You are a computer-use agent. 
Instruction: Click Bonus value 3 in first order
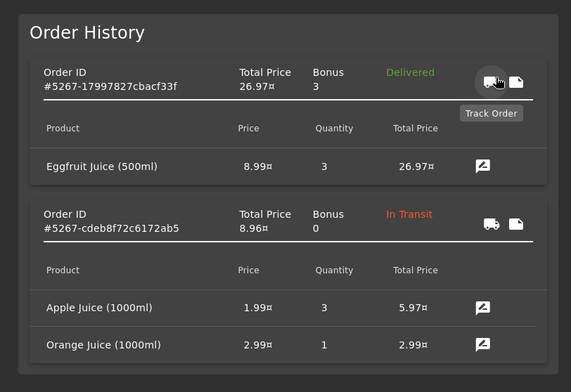click(x=316, y=86)
